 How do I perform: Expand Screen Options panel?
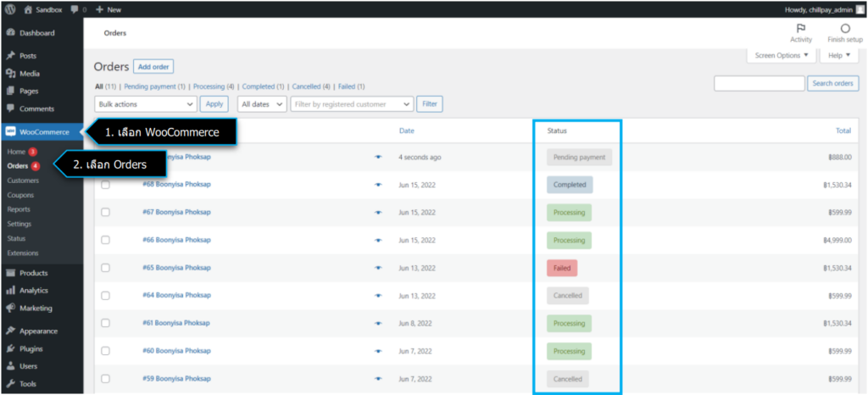(x=781, y=55)
